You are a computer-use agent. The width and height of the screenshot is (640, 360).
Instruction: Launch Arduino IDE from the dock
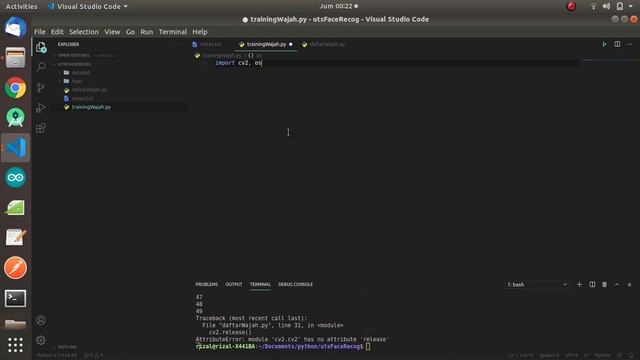coord(16,178)
